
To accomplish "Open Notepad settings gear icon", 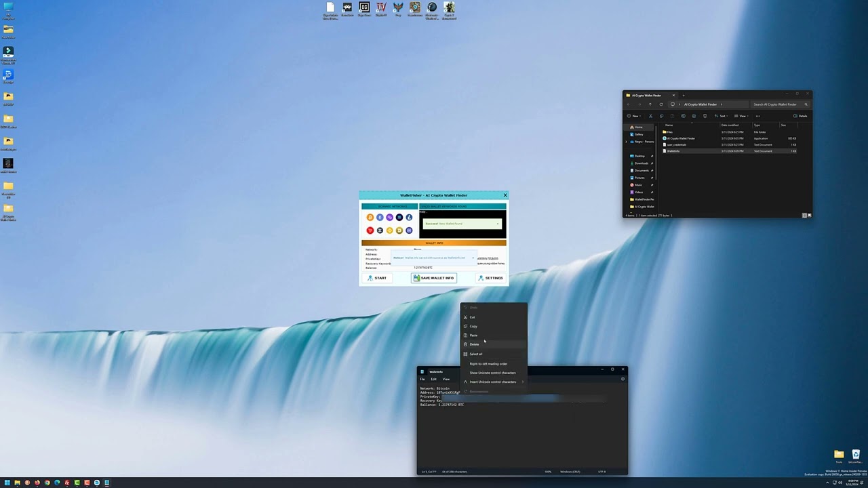I will 623,379.
